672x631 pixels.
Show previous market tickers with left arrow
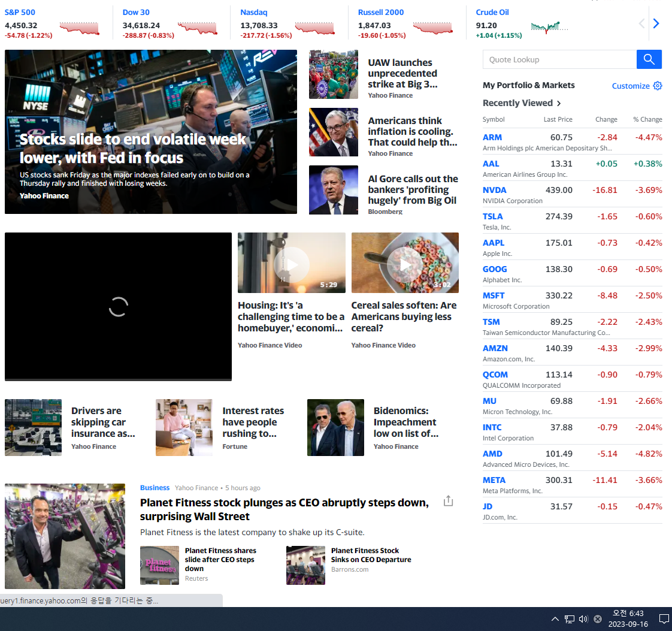point(641,23)
